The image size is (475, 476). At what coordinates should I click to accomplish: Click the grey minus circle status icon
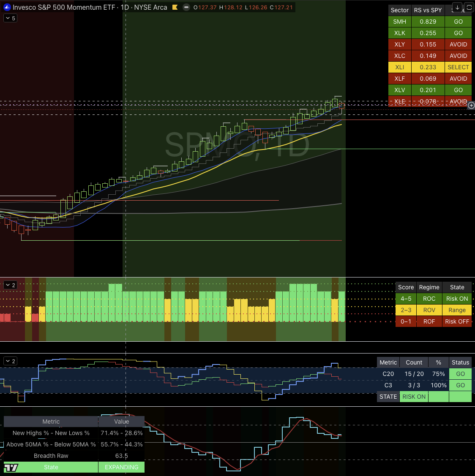[186, 7]
